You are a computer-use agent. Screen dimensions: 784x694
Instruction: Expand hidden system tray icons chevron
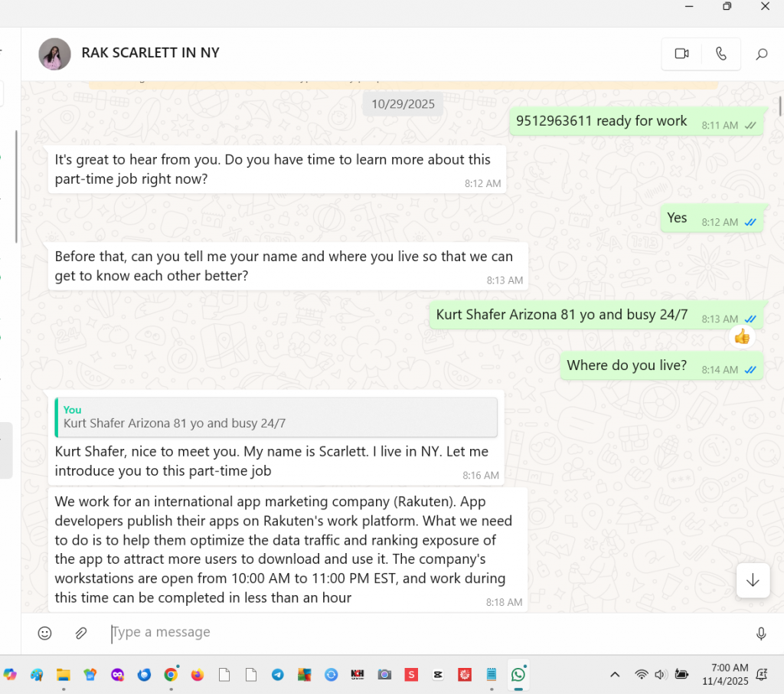tap(615, 675)
